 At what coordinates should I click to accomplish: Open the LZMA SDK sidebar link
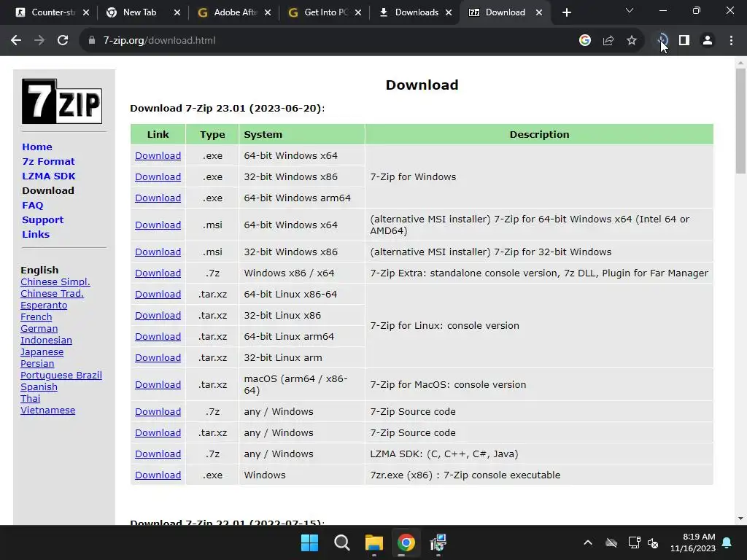(x=49, y=176)
